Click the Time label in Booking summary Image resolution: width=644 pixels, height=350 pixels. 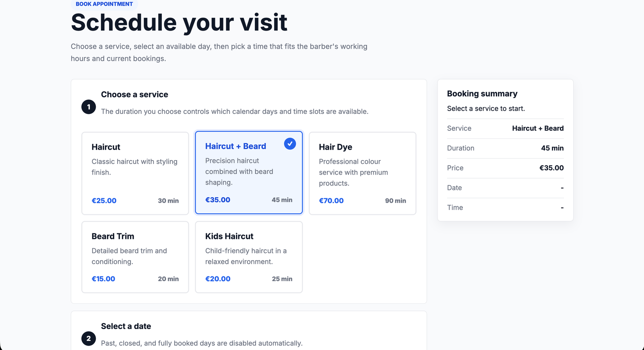tap(455, 208)
